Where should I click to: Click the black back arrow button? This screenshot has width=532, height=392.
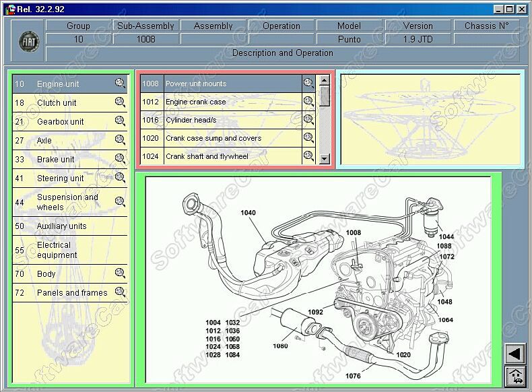pos(514,354)
